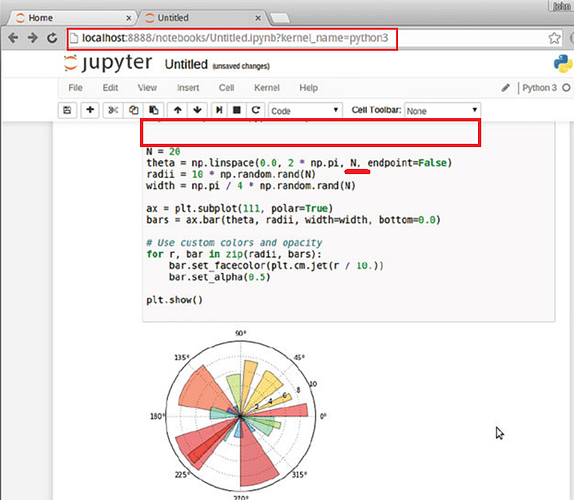
Task: Cut selected cell with scissors icon
Action: [x=113, y=110]
